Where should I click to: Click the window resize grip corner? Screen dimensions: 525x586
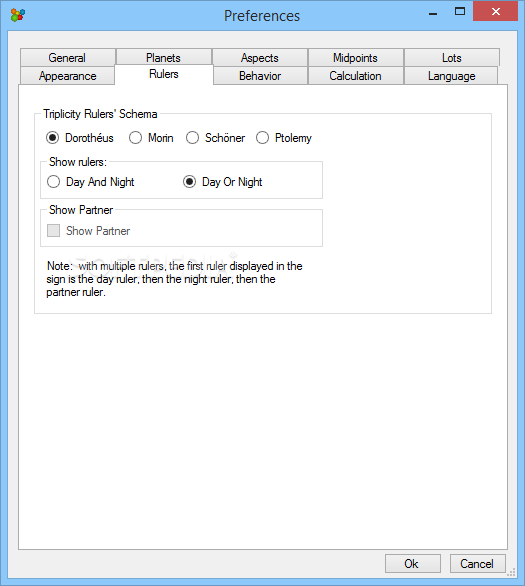coord(512,573)
